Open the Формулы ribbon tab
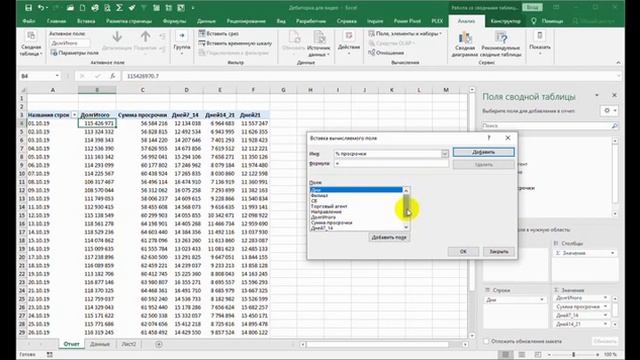This screenshot has width=640, height=360. click(174, 21)
